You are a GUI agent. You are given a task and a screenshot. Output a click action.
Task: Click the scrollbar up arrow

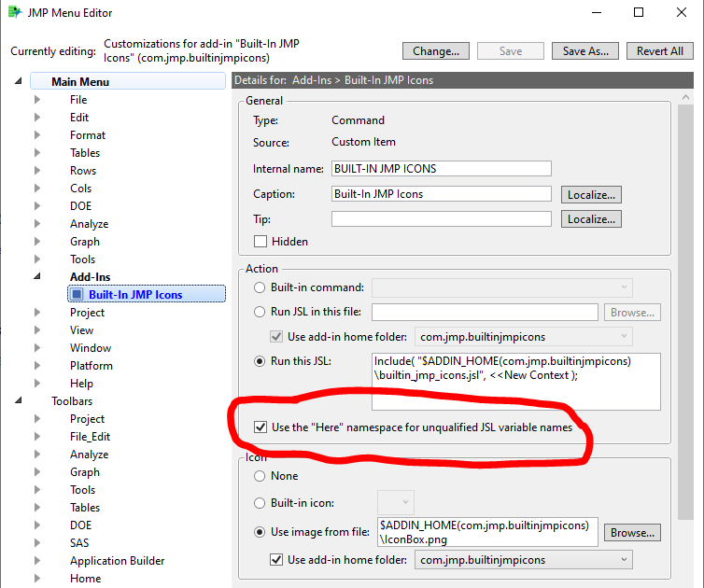685,97
